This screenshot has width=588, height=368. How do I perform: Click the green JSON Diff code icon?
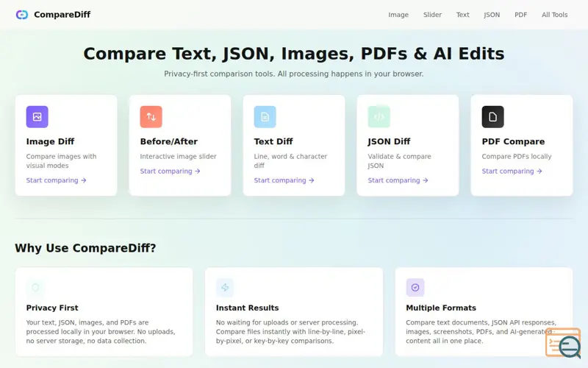click(x=379, y=117)
